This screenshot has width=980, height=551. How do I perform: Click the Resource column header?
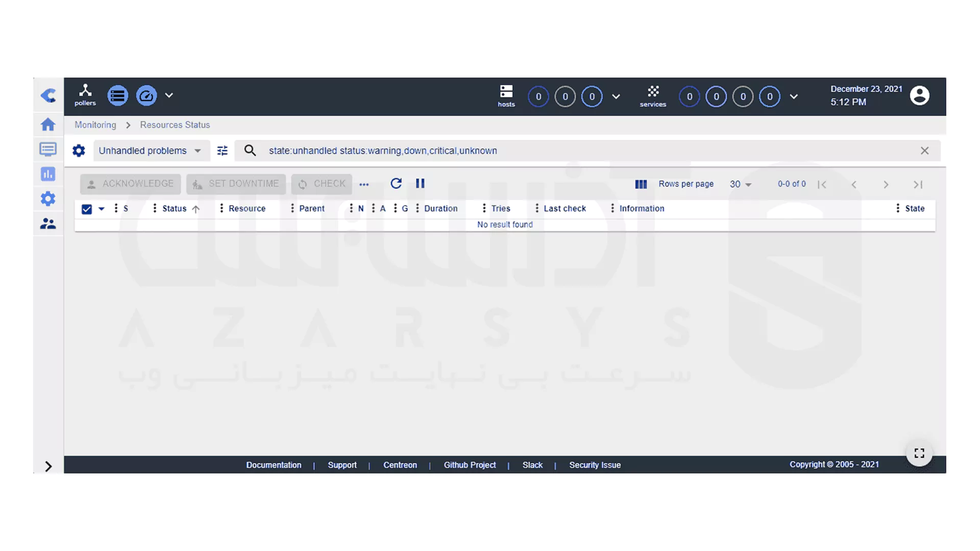(x=247, y=209)
